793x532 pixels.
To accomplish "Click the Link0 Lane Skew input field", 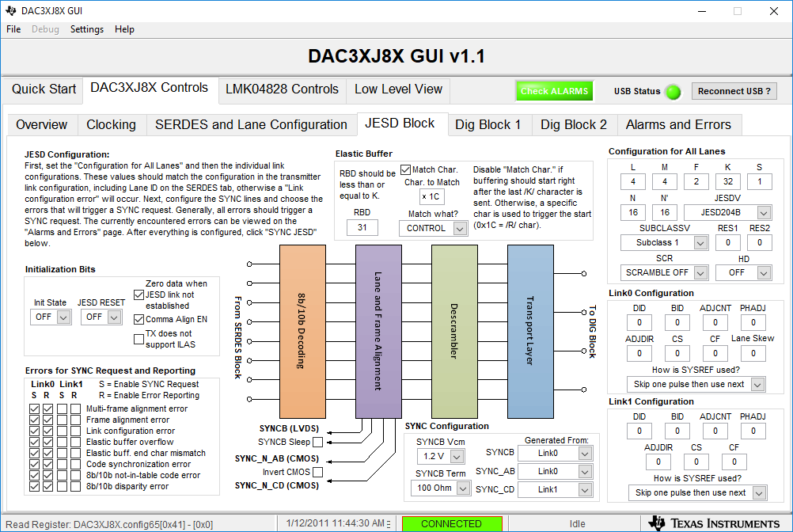I will (753, 354).
